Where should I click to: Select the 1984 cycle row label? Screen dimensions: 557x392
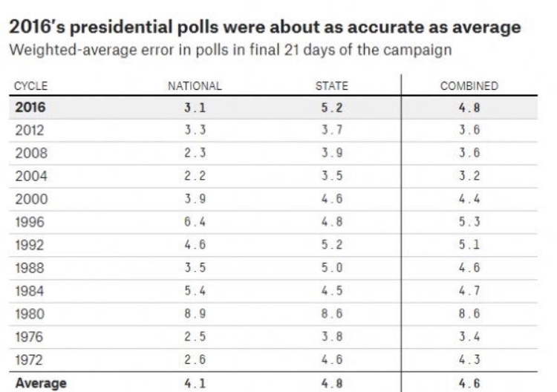[x=29, y=291]
